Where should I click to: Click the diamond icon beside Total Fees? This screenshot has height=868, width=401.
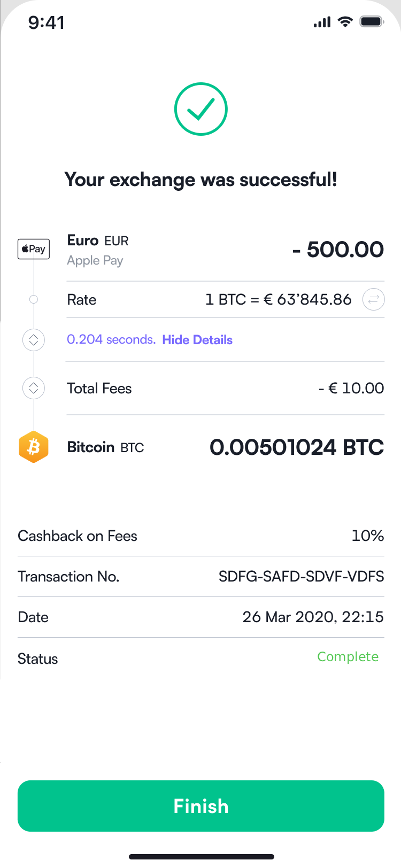pos(34,388)
